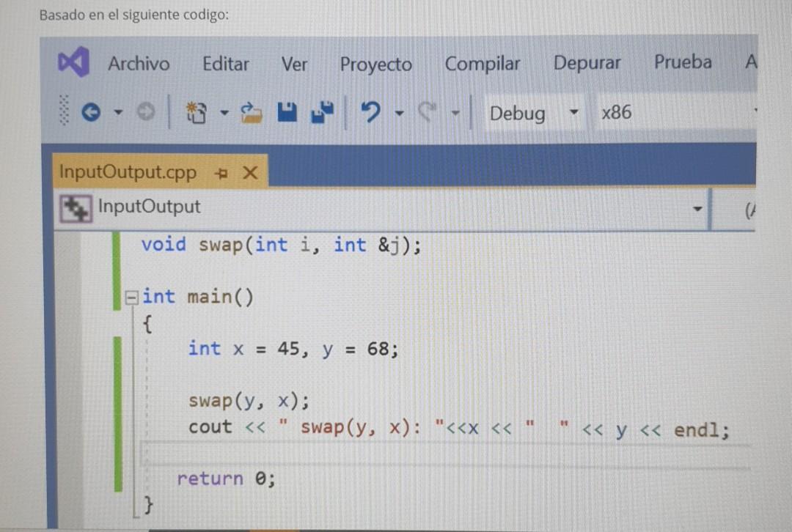This screenshot has width=792, height=532.
Task: Open the Archivo menu
Action: tap(139, 64)
